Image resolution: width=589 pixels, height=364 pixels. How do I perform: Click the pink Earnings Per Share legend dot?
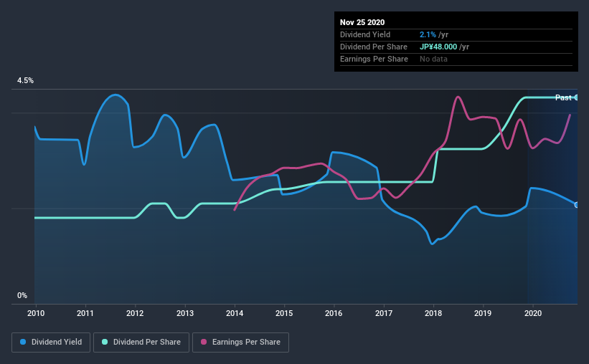[204, 342]
